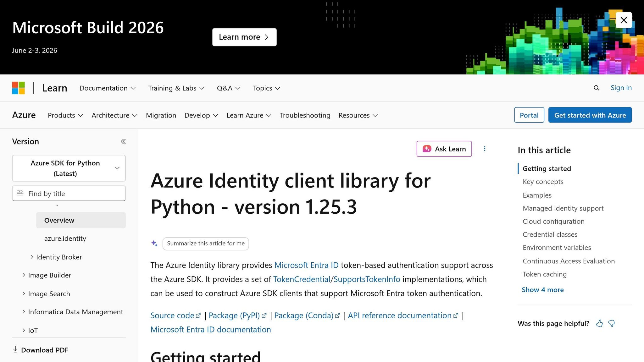Jump to Getting started section
This screenshot has height=362, width=644.
(547, 168)
